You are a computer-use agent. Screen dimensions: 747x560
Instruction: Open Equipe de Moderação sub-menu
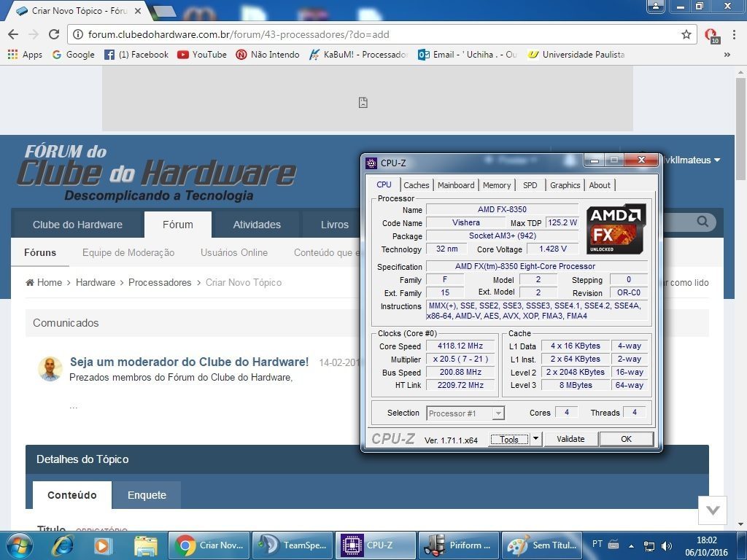click(x=128, y=252)
